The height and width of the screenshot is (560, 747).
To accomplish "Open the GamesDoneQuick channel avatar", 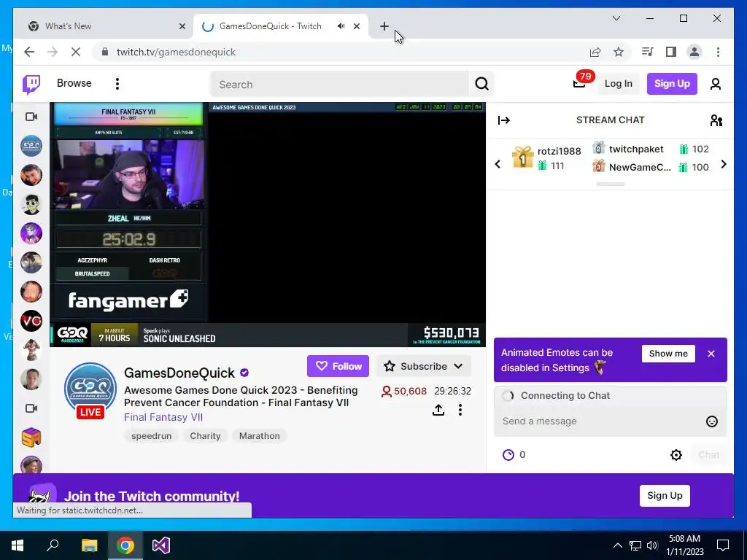I will (x=90, y=389).
